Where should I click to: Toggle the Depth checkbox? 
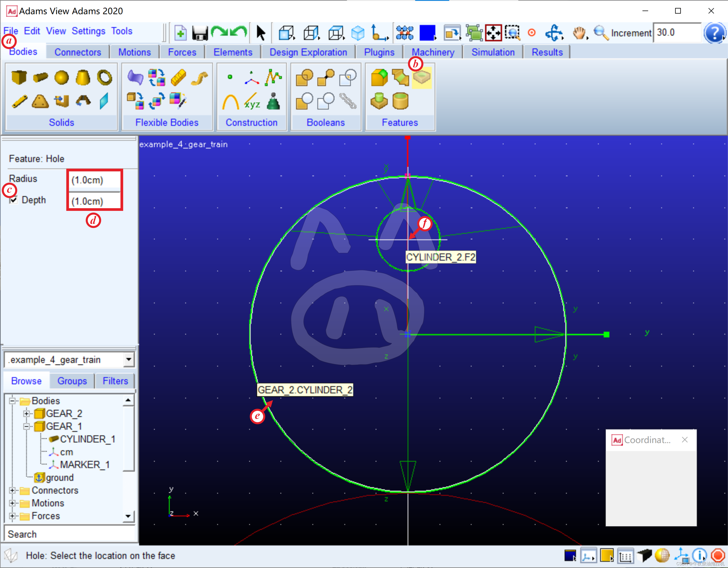[x=13, y=200]
